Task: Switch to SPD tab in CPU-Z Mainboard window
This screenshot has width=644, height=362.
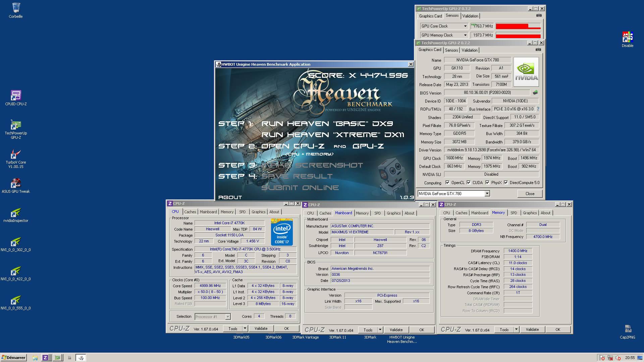Action: pos(378,213)
